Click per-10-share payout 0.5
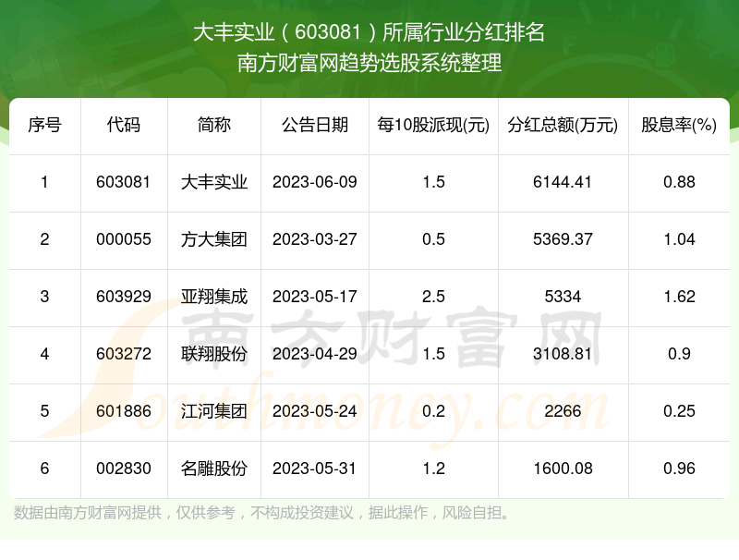The image size is (739, 560). point(433,239)
